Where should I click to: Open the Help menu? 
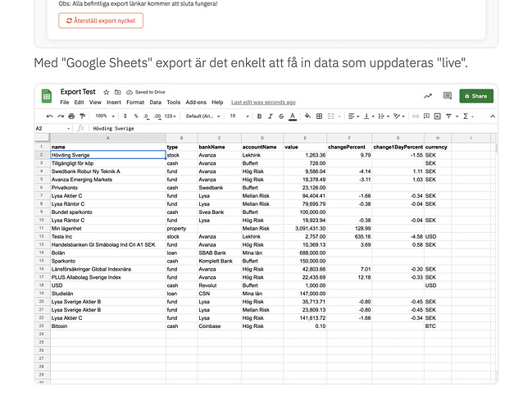click(217, 102)
